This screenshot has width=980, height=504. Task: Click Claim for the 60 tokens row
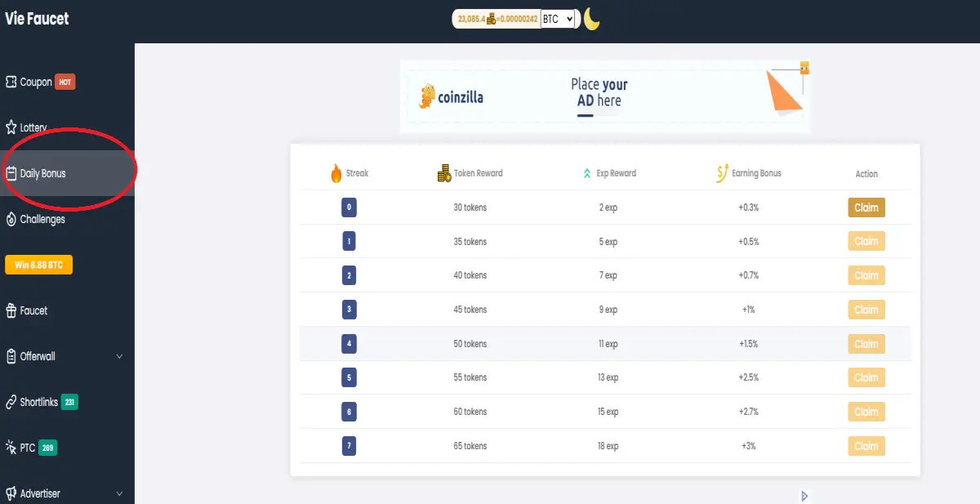(x=866, y=412)
